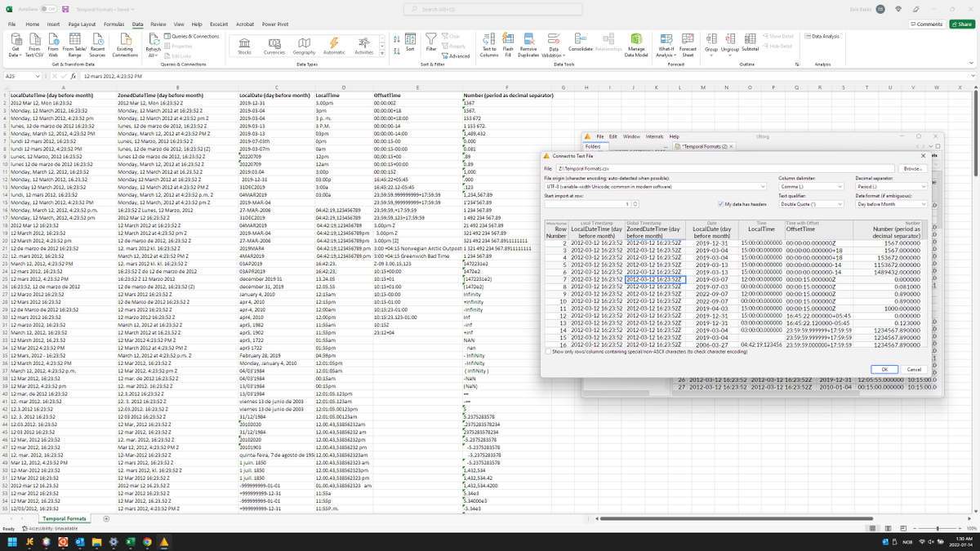Open the Window menu in Ultorg
980x551 pixels.
pyautogui.click(x=631, y=136)
